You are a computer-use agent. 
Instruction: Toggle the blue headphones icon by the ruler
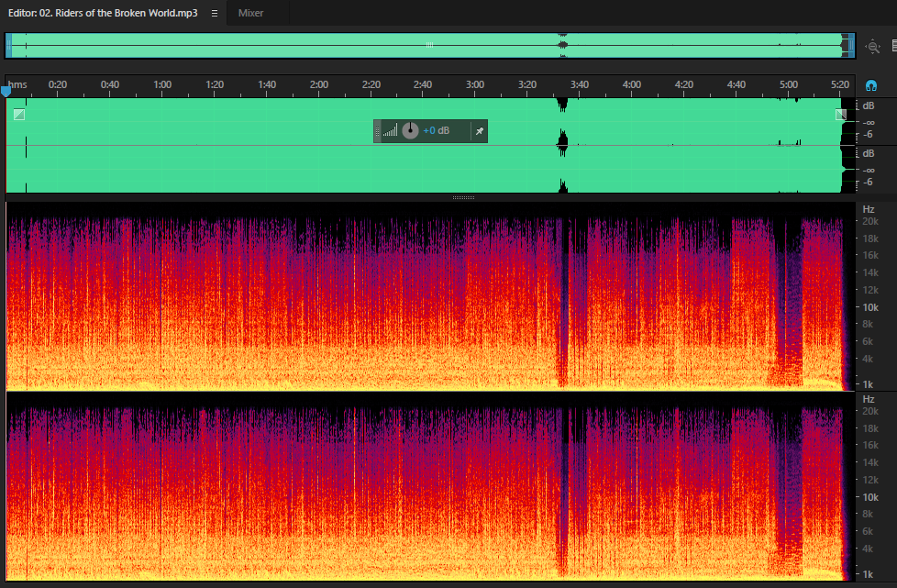pyautogui.click(x=870, y=86)
